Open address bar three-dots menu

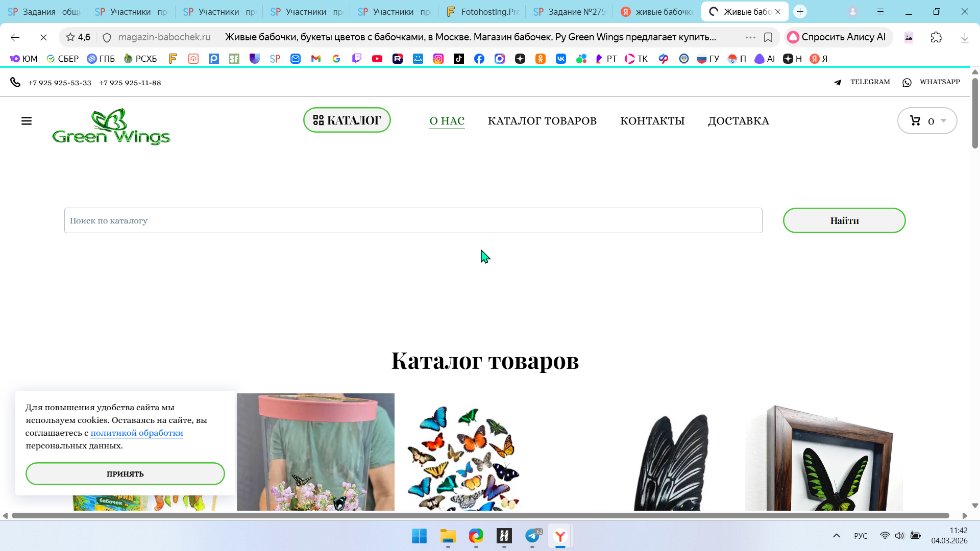pos(750,37)
